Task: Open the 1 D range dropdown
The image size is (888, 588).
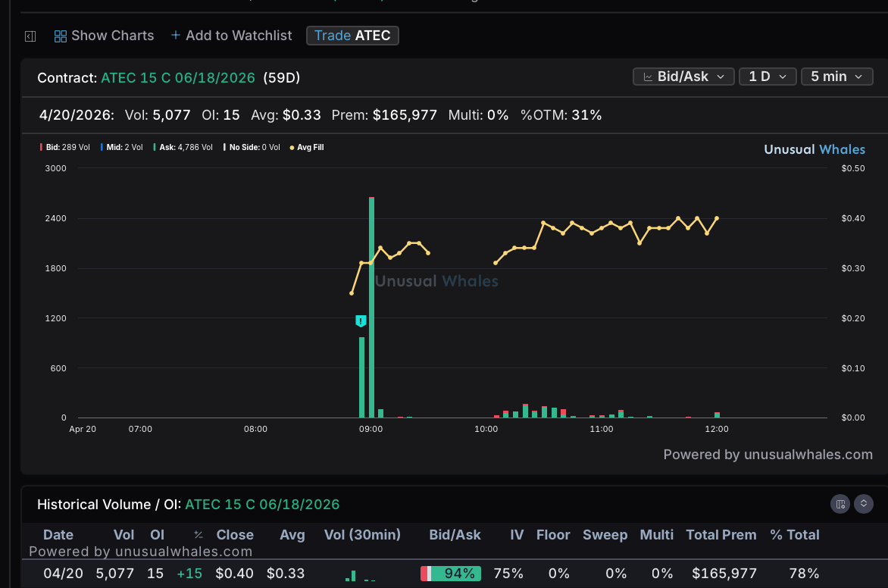Action: pyautogui.click(x=768, y=77)
